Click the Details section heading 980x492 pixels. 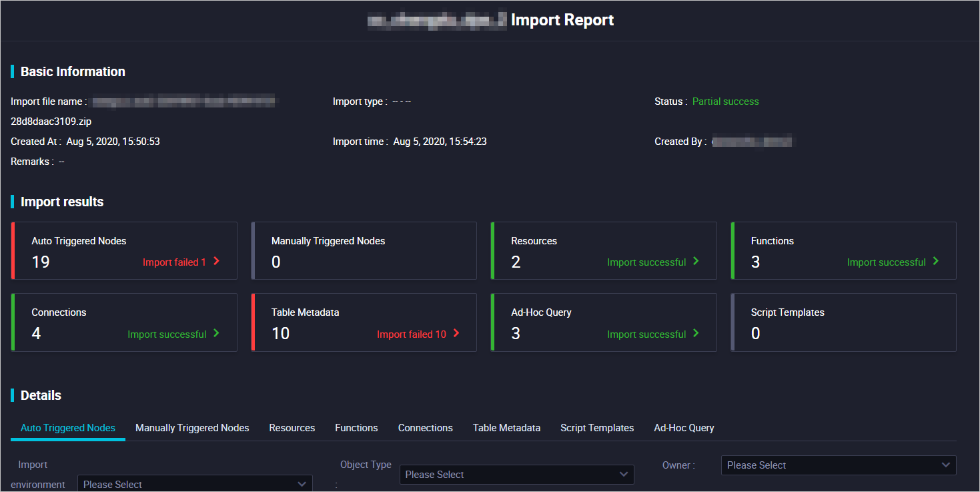tap(41, 395)
